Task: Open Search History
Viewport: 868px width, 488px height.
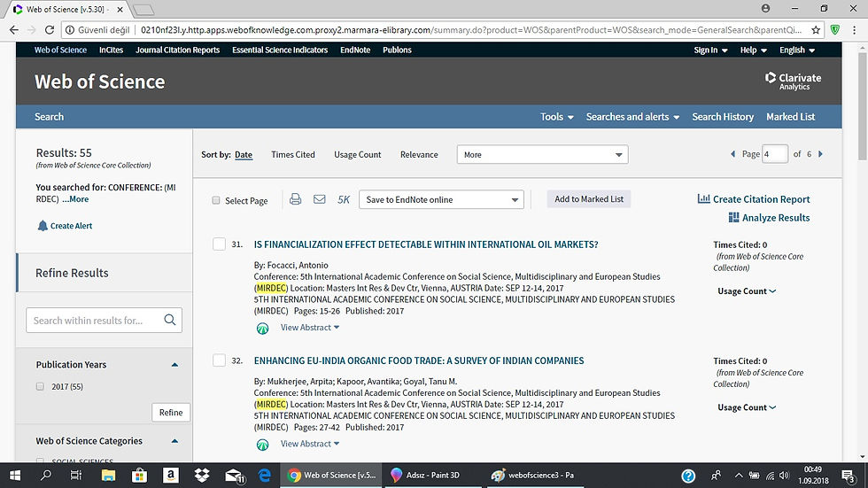Action: tap(723, 117)
